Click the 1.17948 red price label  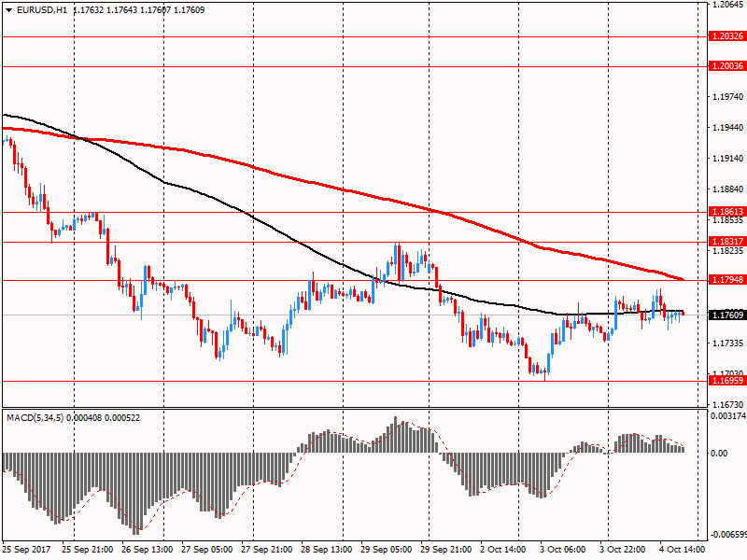(x=727, y=279)
